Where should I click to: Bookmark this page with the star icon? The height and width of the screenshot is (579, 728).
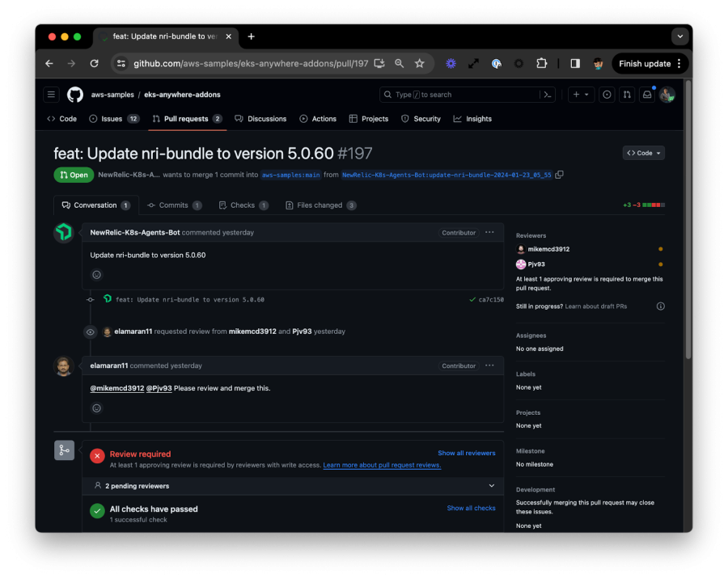(420, 63)
